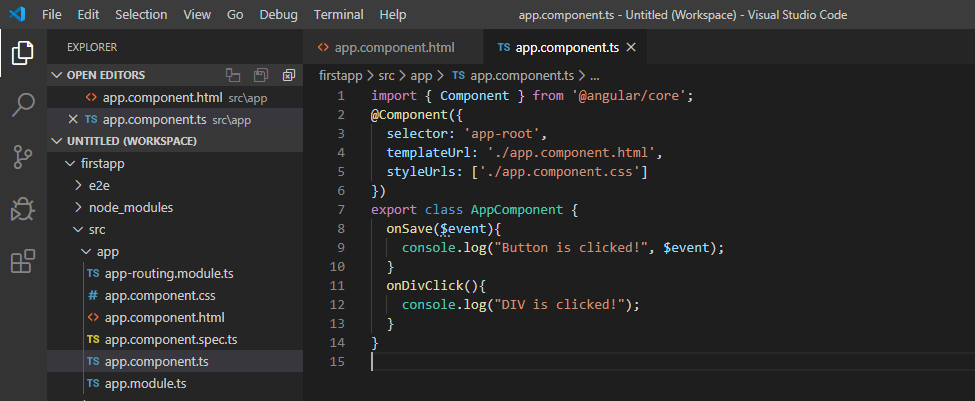Click the VS Code logo icon
The image size is (975, 401).
(17, 14)
